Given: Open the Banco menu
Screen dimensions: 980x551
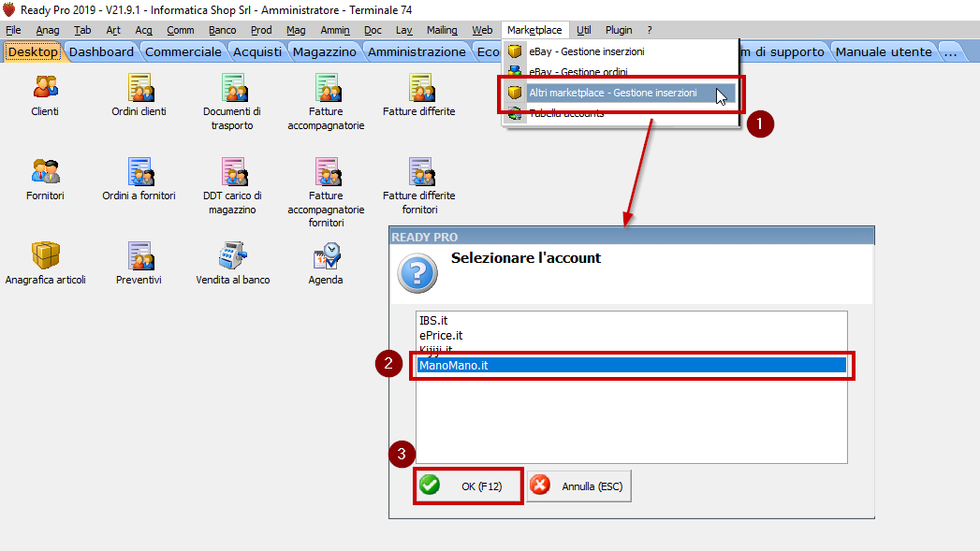Looking at the screenshot, I should pos(223,30).
